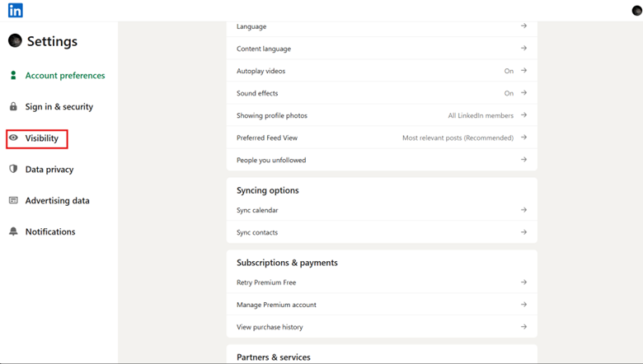Click the arrow on Sync contacts row

pyautogui.click(x=523, y=232)
